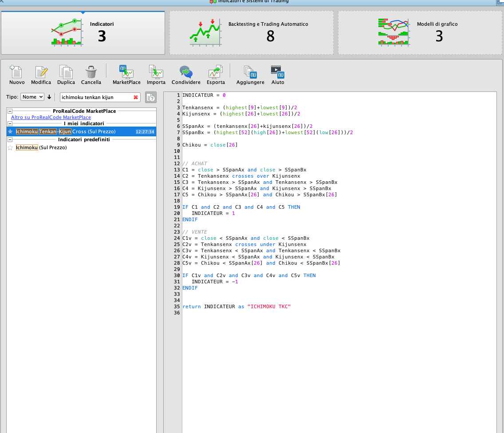The image size is (504, 433).
Task: Open the MarketPlace toolbar icon
Action: coord(126,72)
